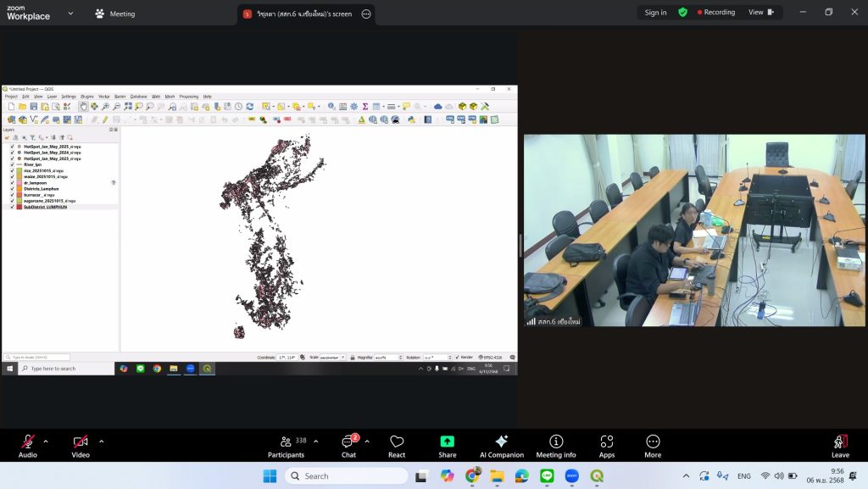Toggle the Render checkbox in status bar

[x=458, y=358]
